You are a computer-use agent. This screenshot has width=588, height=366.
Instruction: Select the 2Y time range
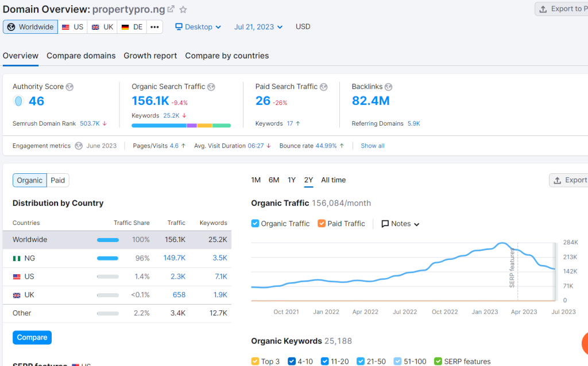click(x=308, y=180)
